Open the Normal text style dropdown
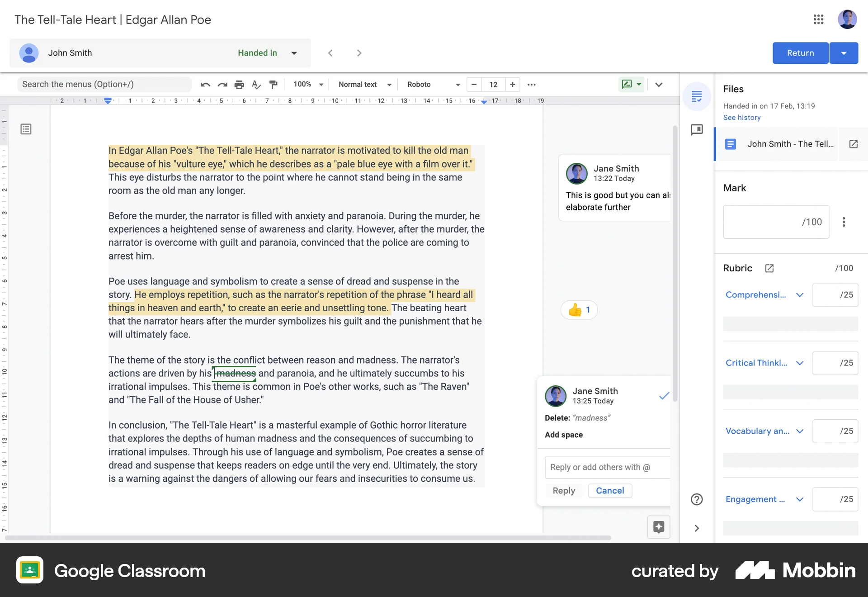This screenshot has width=868, height=597. pos(364,85)
